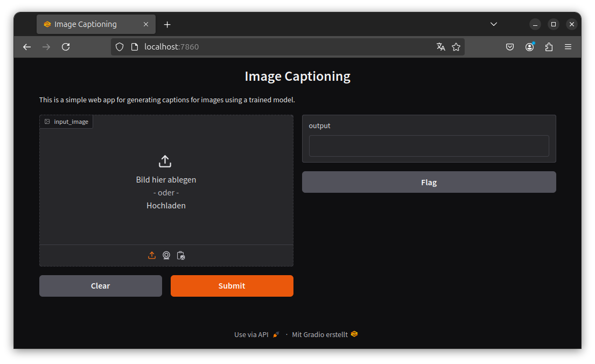The width and height of the screenshot is (595, 364).
Task: Bookmark this page with the star icon
Action: click(456, 47)
